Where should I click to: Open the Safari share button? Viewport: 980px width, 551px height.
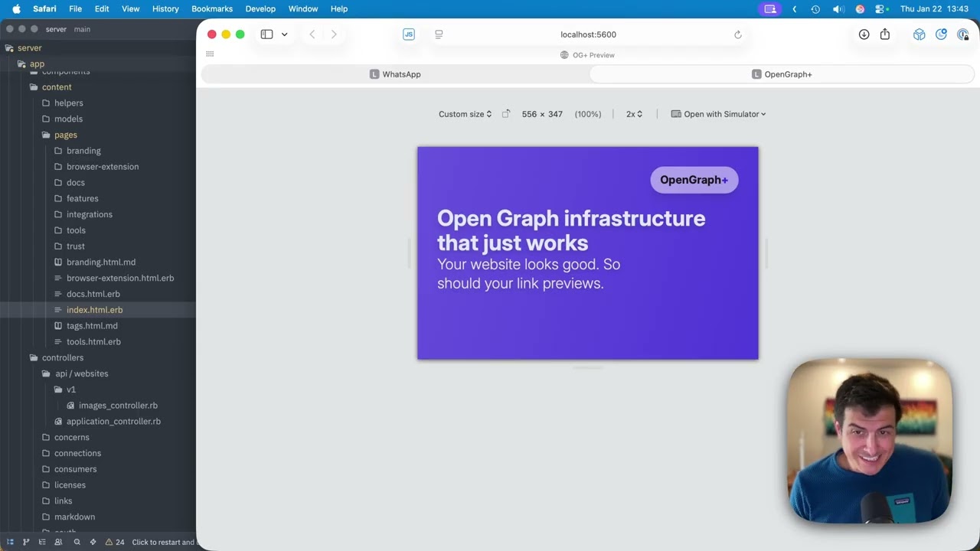coord(885,34)
